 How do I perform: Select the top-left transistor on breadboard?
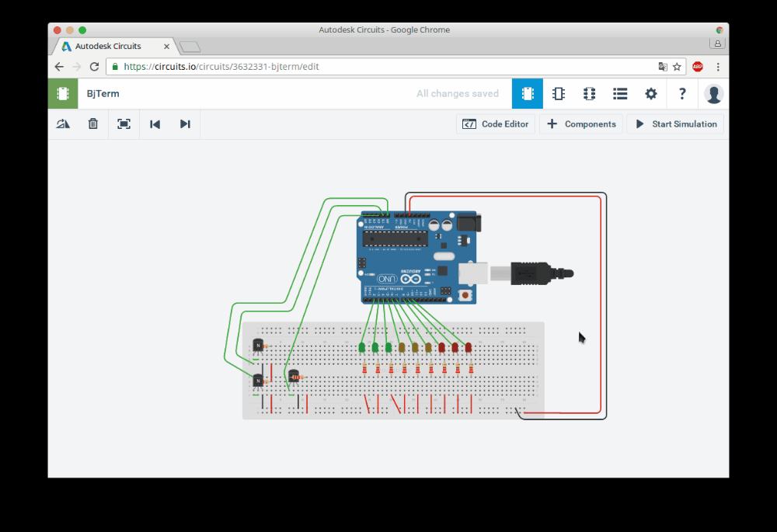(258, 346)
